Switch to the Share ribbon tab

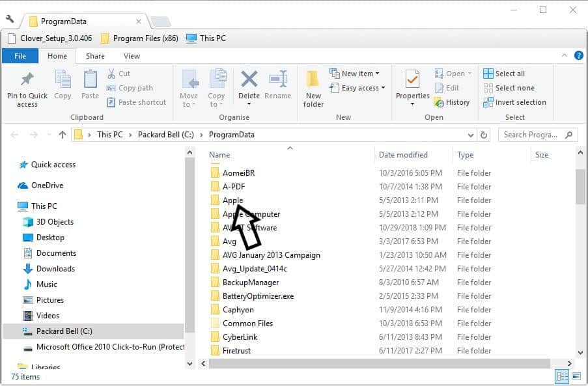click(x=95, y=56)
